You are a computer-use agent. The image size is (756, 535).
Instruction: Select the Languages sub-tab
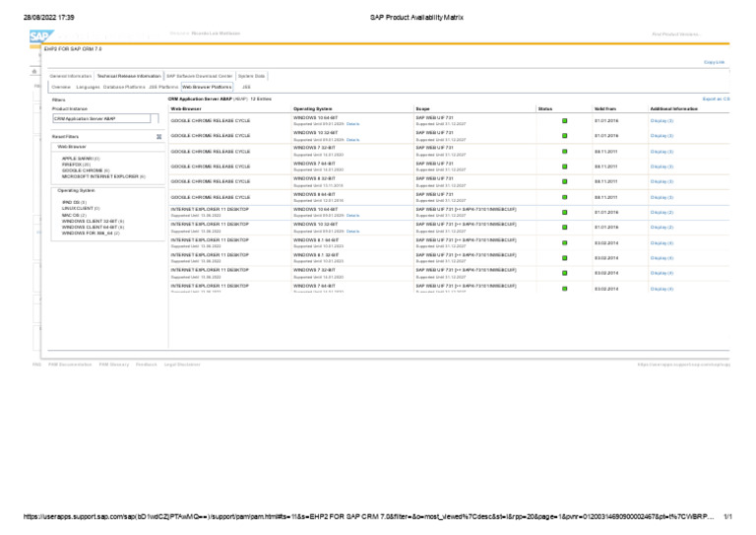[x=88, y=87]
